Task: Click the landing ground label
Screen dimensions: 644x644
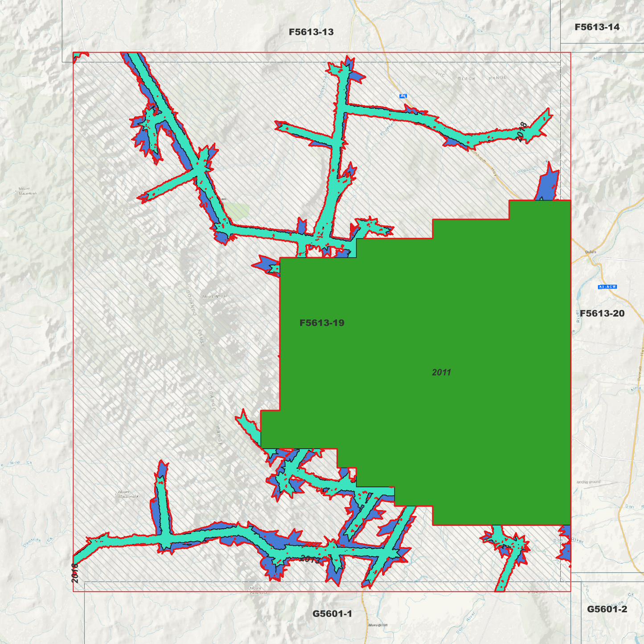Action: pos(588,482)
